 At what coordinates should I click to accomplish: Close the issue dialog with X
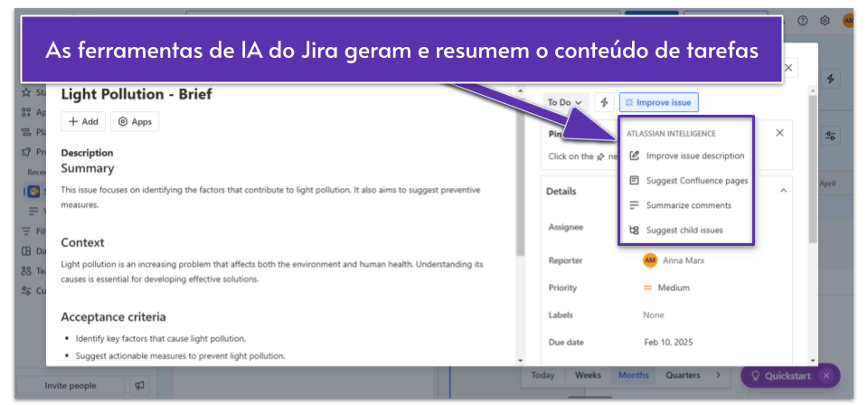point(788,68)
